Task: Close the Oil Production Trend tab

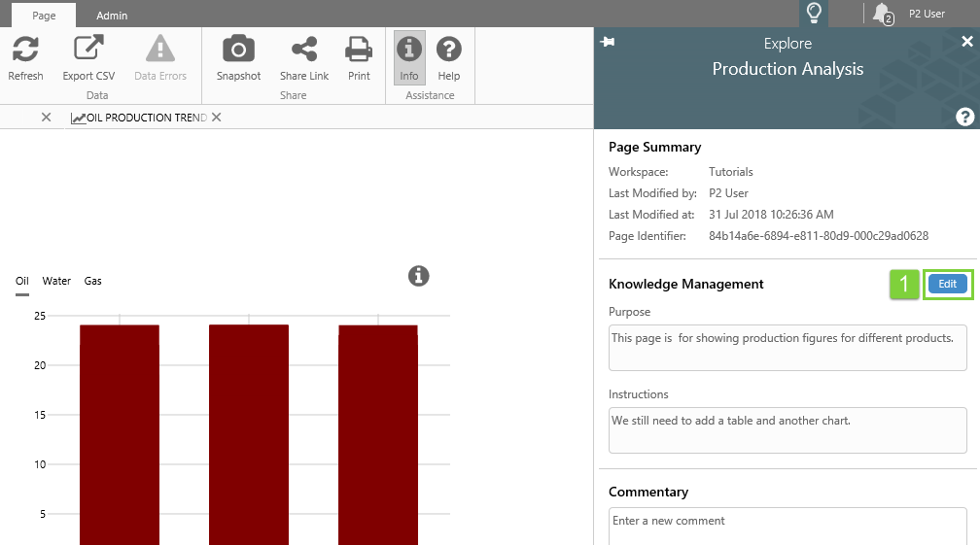Action: (x=217, y=118)
